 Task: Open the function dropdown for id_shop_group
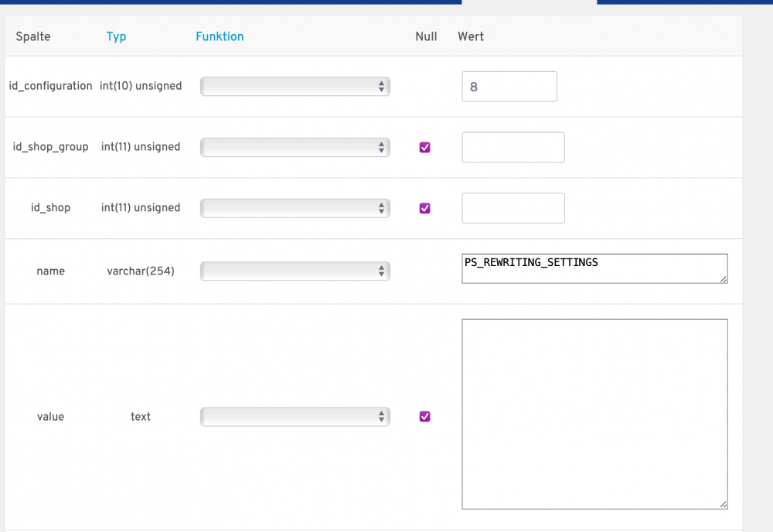295,147
